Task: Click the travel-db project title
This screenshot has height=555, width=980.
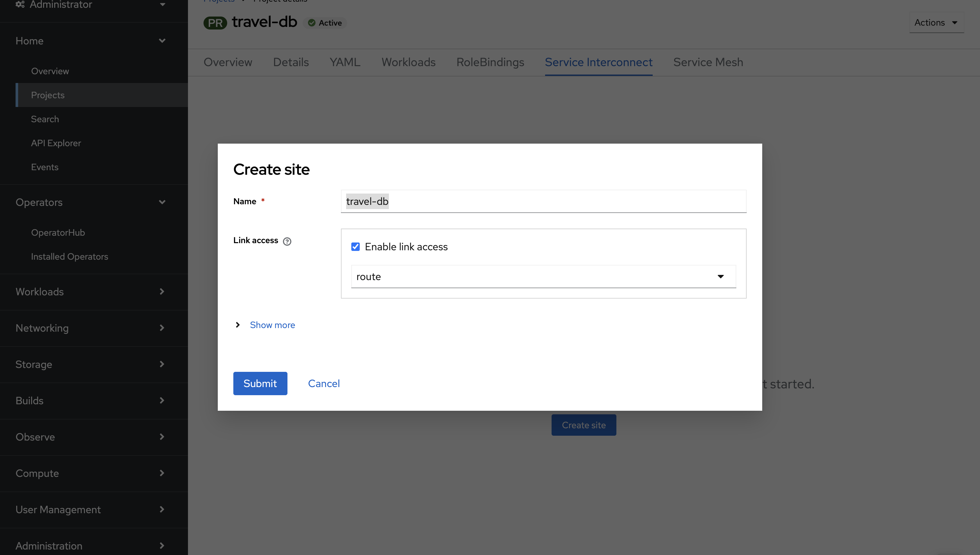Action: click(x=264, y=22)
